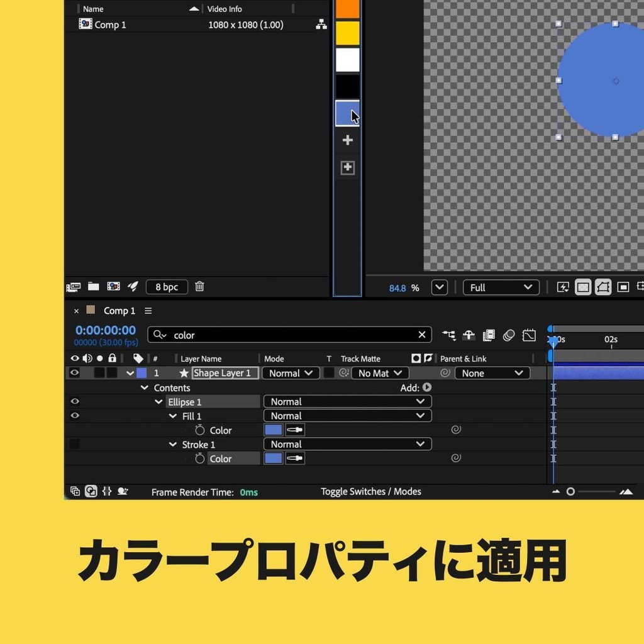Viewport: 644px width, 644px height.
Task: Click the trash icon in the Project panel
Action: click(199, 287)
